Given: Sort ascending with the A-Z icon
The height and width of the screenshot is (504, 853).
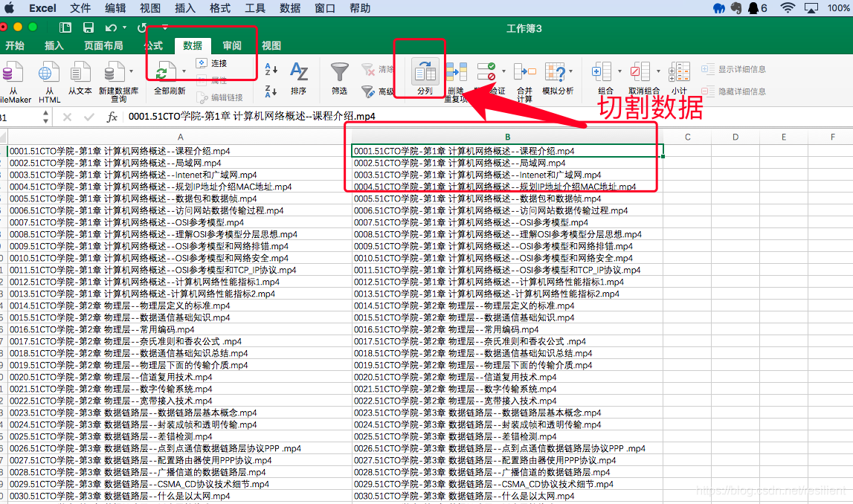Looking at the screenshot, I should click(x=271, y=70).
